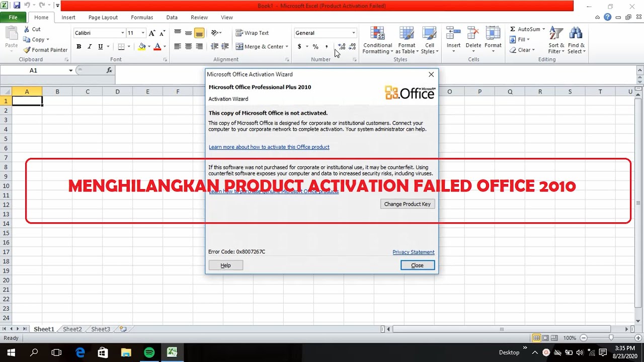
Task: Select Top Align icon
Action: (178, 33)
